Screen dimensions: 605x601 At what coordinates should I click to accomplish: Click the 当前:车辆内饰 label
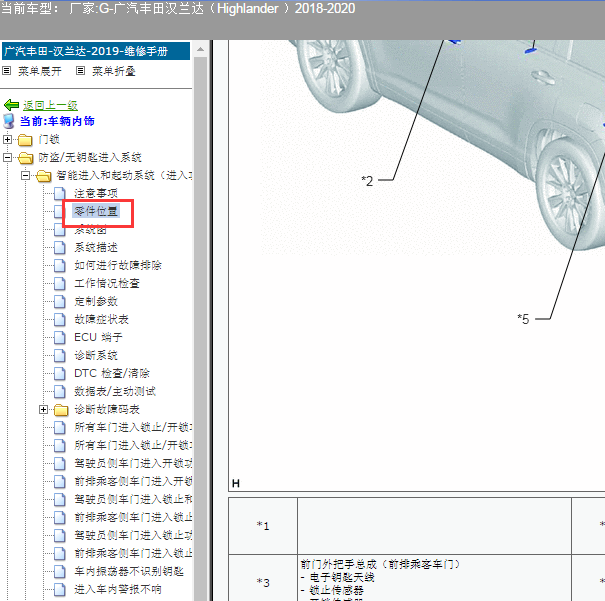(x=57, y=121)
